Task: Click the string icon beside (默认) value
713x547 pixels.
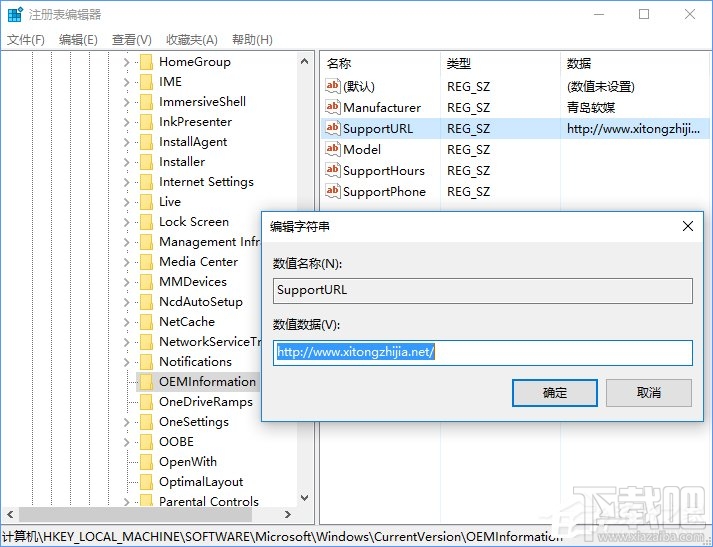Action: tap(333, 86)
